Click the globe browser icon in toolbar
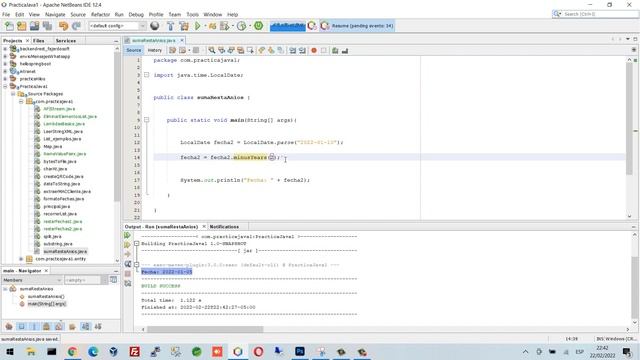The width and height of the screenshot is (640, 360). 155,26
